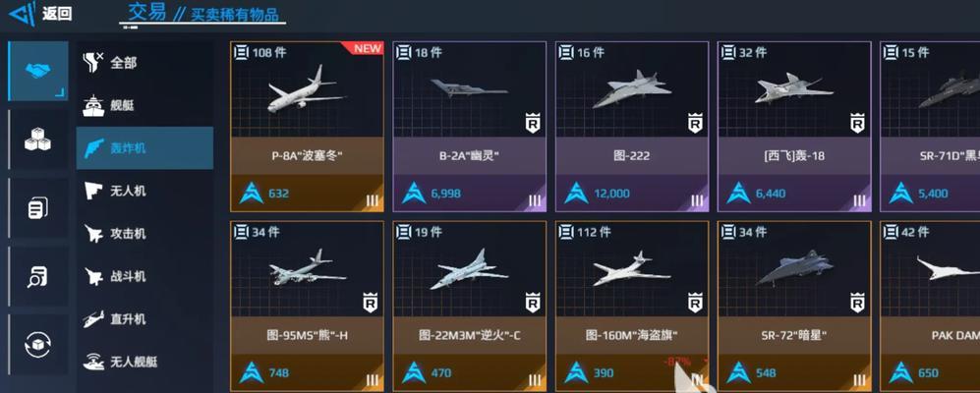980x393 pixels.
Task: Open the handshake trade sidebar icon
Action: pyautogui.click(x=38, y=71)
